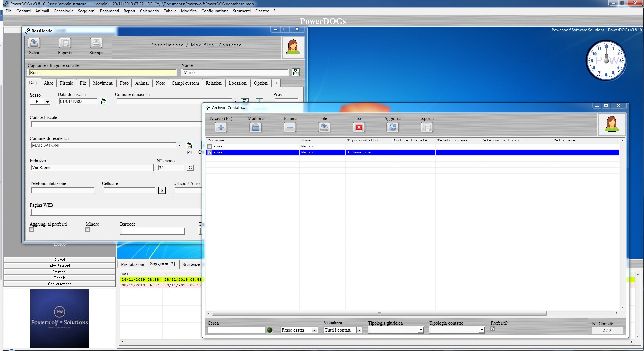Switch to the Relazioni tab
Viewport: 644px width, 351px height.
pos(214,83)
